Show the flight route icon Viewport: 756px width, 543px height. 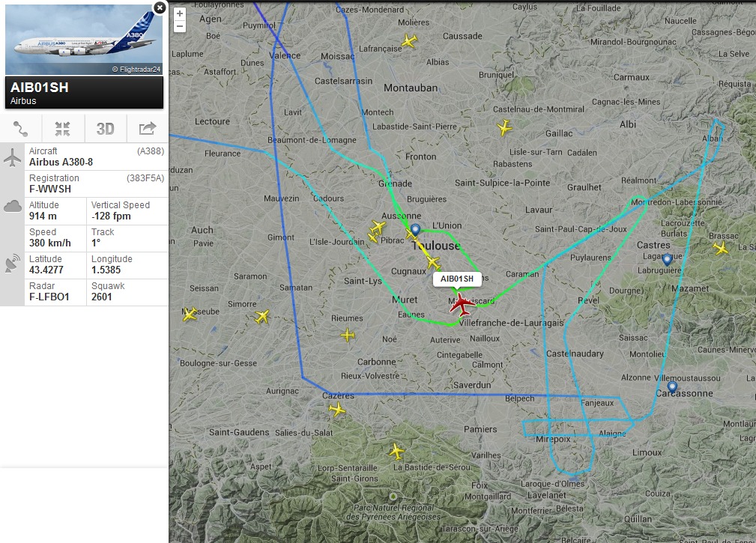pos(21,129)
